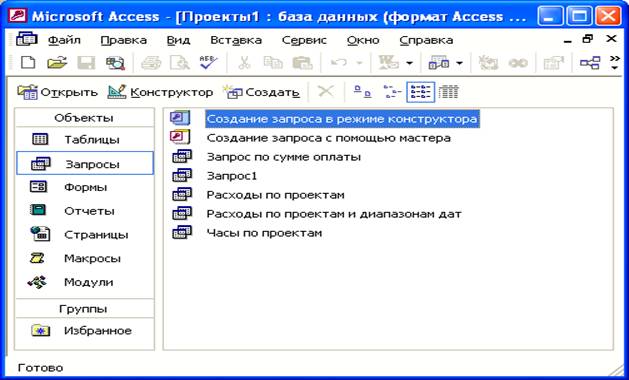Screen dimensions: 629x380
Task: Switch to Small Icons view
Action: pos(392,92)
